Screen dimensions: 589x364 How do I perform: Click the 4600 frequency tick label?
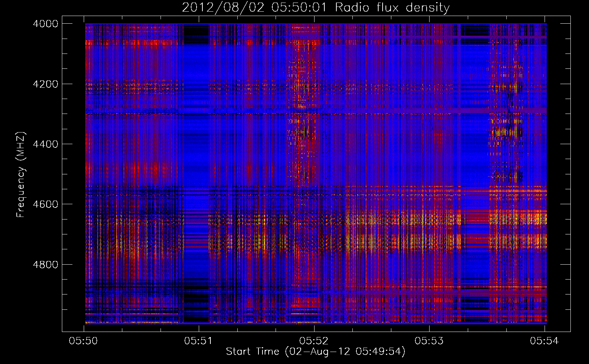click(46, 204)
